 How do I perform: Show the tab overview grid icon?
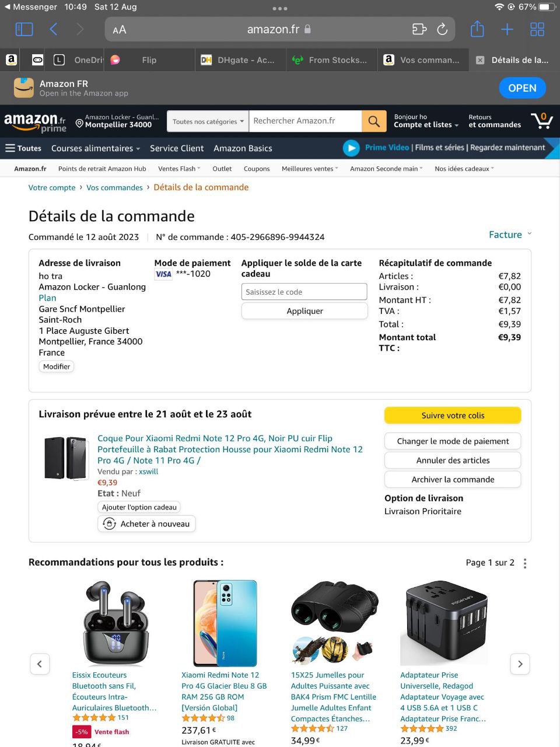coord(537,29)
